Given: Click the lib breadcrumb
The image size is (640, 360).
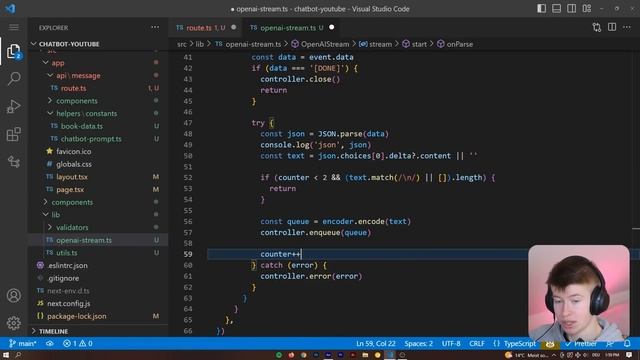Looking at the screenshot, I should 199,44.
